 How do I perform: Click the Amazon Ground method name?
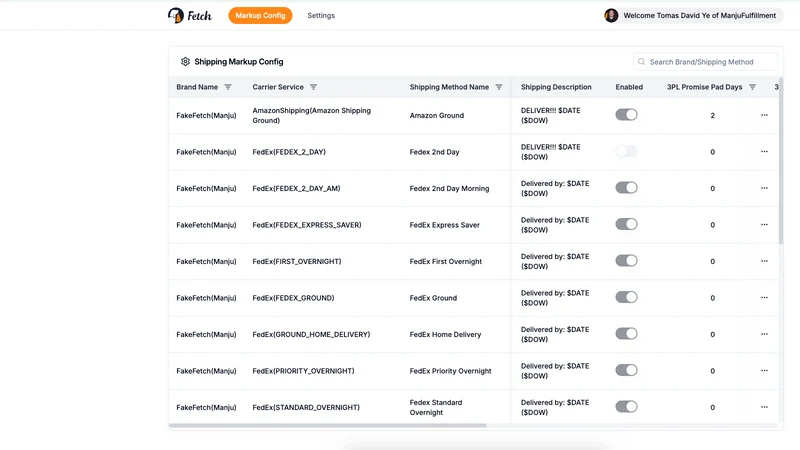point(437,116)
